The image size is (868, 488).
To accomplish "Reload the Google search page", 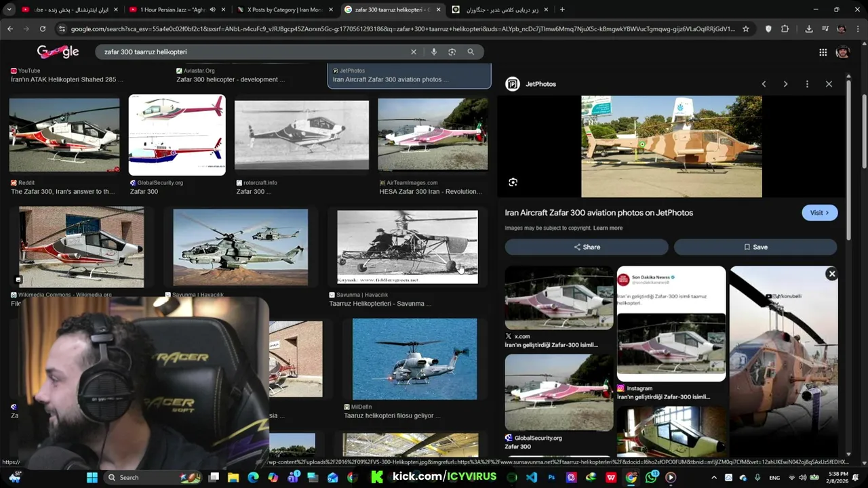I will (x=42, y=29).
